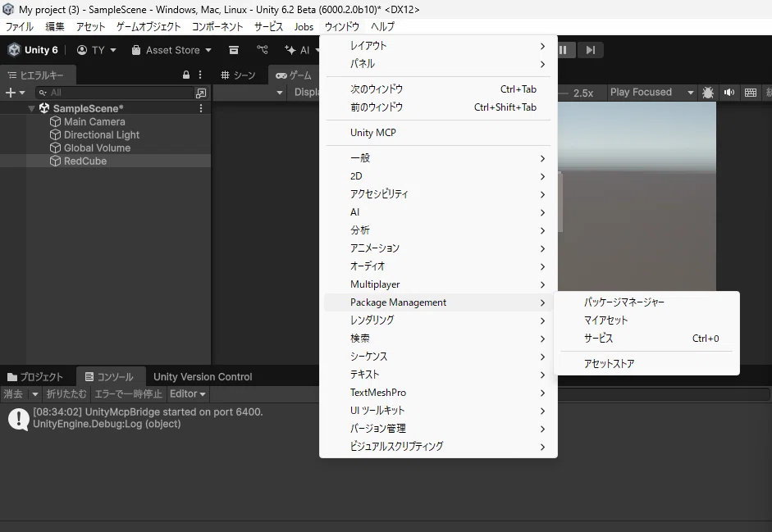This screenshot has width=772, height=532.
Task: Switch to the コンソール tab
Action: coord(110,377)
